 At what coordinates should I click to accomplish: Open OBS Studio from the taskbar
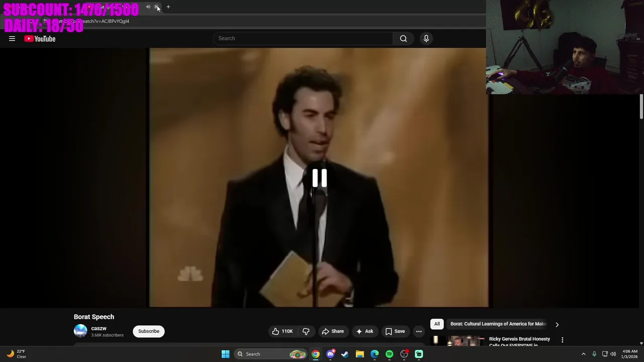[x=404, y=354]
